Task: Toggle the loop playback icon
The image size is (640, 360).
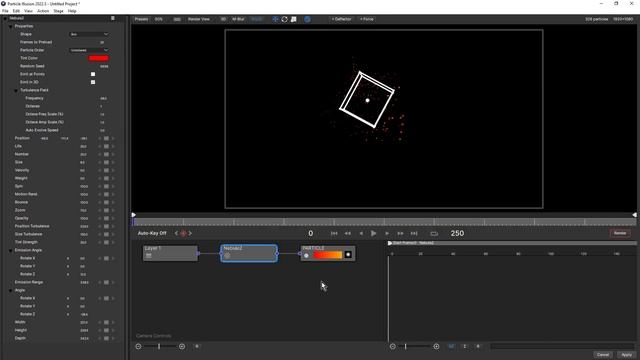Action: (434, 233)
